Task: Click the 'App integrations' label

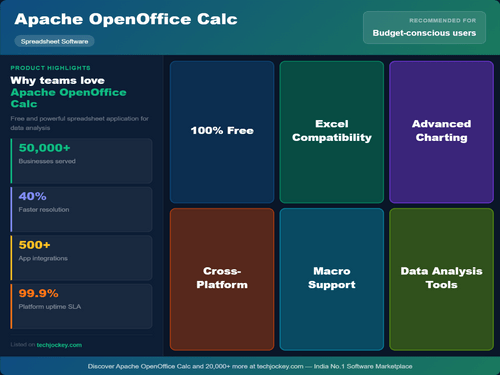Action: click(x=43, y=258)
